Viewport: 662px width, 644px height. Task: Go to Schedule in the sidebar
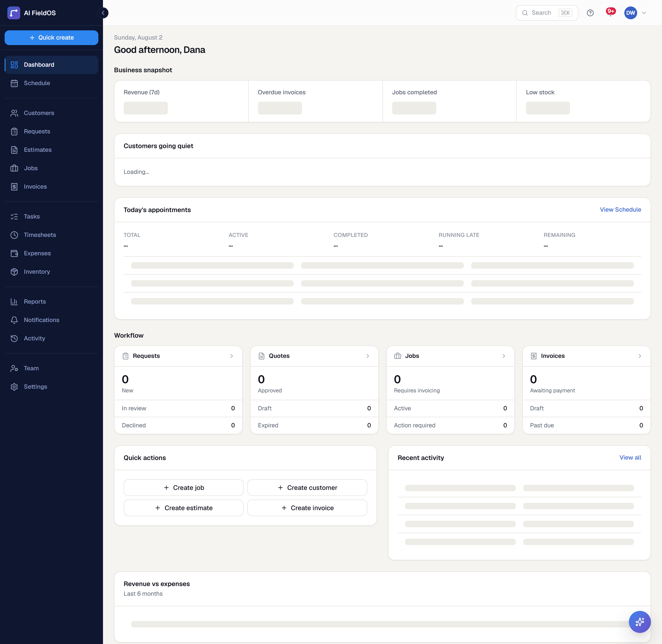click(x=51, y=83)
